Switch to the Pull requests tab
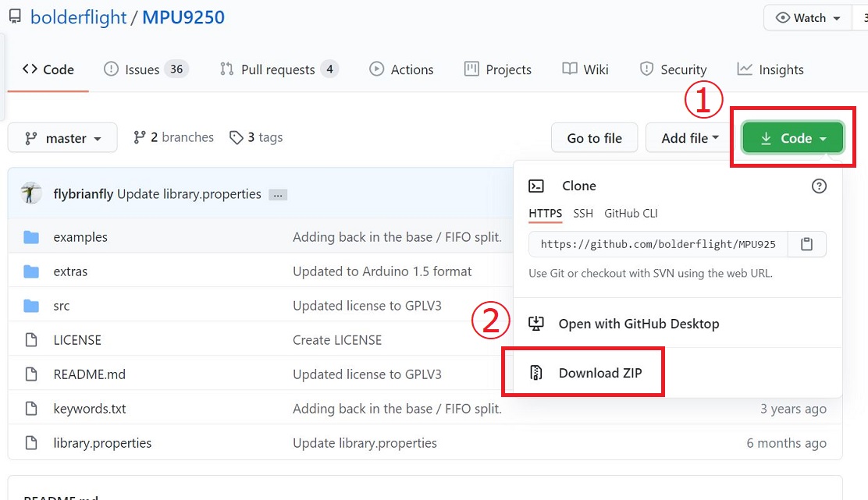Screen dimensions: 868x500 pyautogui.click(x=278, y=69)
